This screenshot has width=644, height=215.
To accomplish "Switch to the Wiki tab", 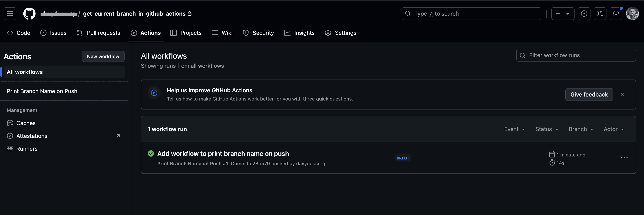I will pyautogui.click(x=222, y=33).
